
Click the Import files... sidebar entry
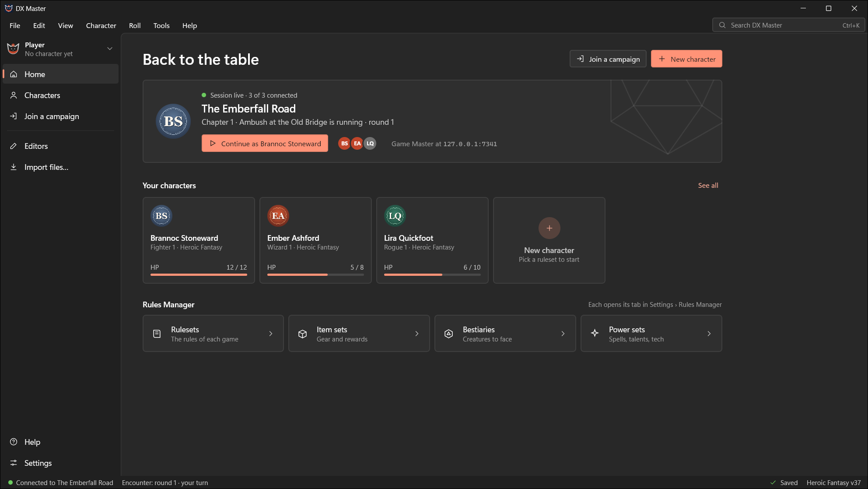pyautogui.click(x=60, y=167)
